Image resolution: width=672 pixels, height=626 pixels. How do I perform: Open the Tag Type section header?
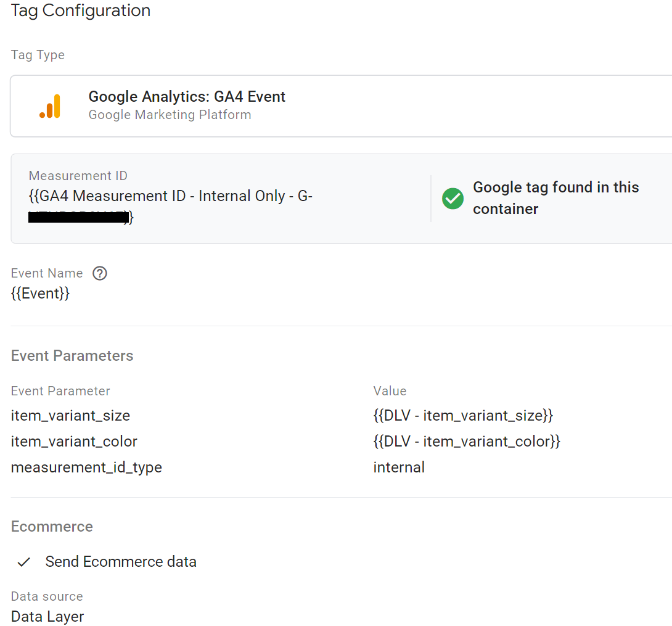[x=38, y=55]
